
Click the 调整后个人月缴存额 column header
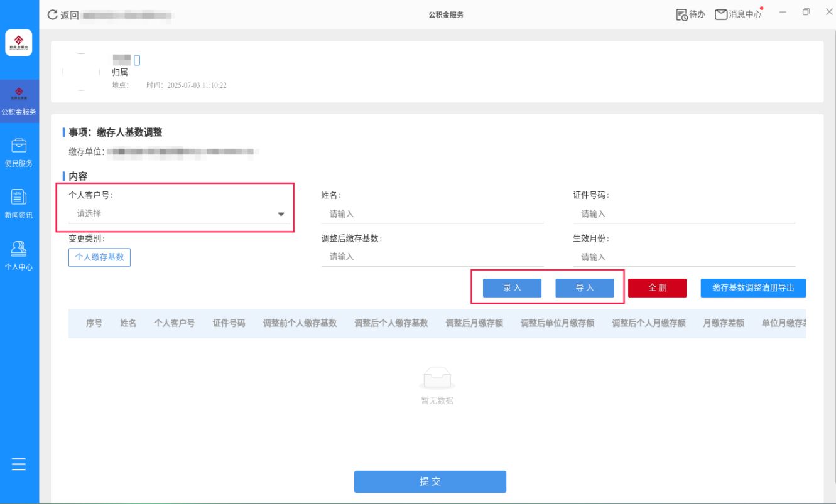pos(649,323)
